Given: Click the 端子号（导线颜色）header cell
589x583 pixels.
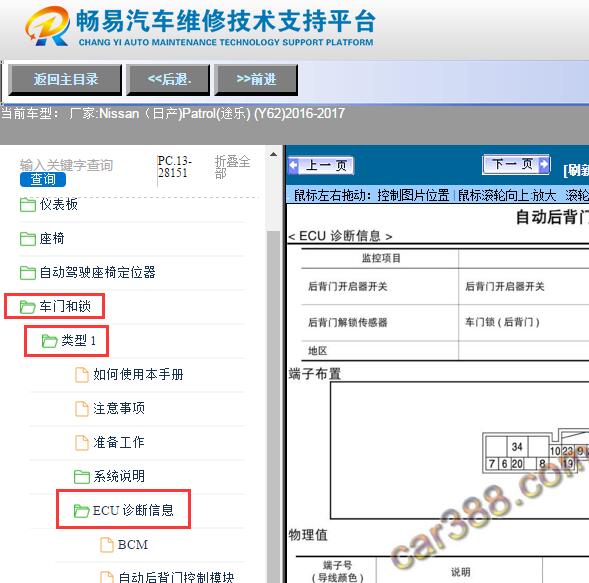Looking at the screenshot, I should click(337, 571).
